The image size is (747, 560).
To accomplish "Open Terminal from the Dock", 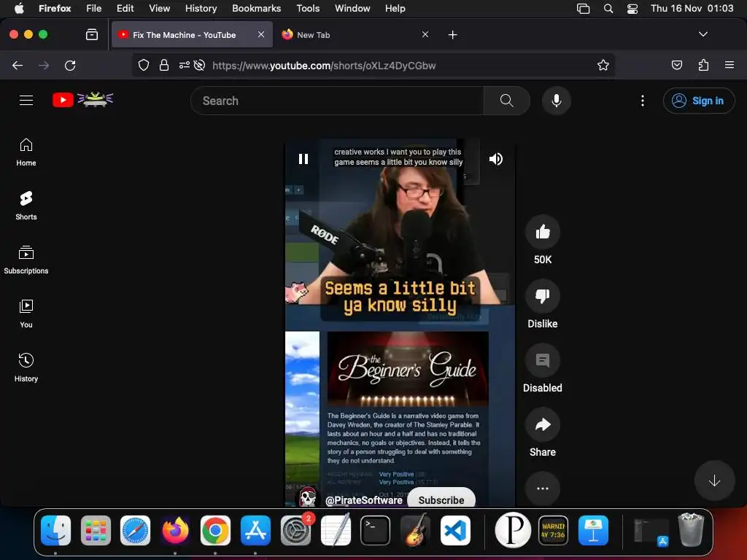I will point(376,530).
